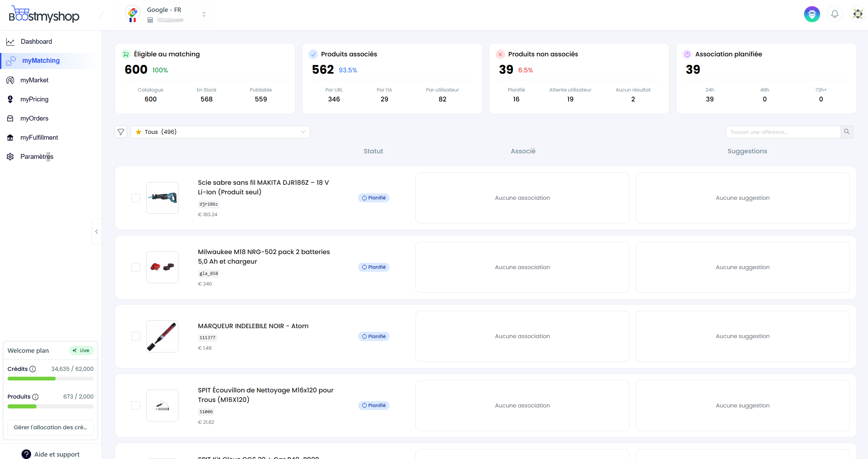Open the user profile avatar
This screenshot has height=459, width=868.
tap(858, 14)
